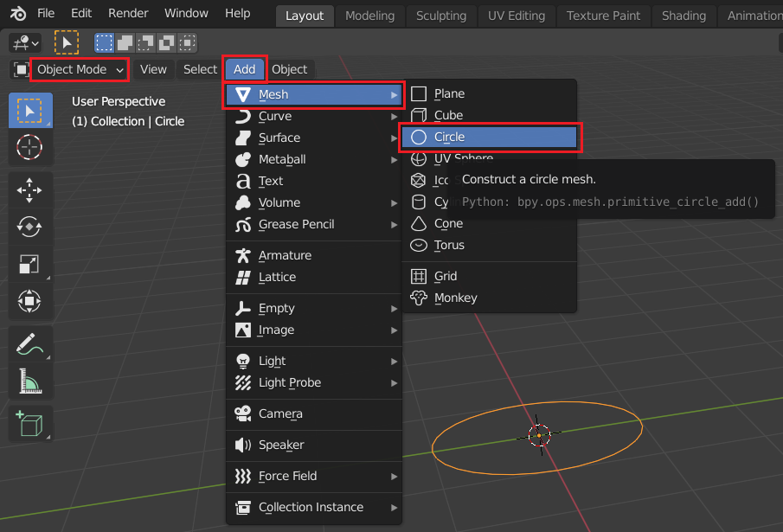
Task: Choose Subtract selection mode
Action: tap(145, 43)
